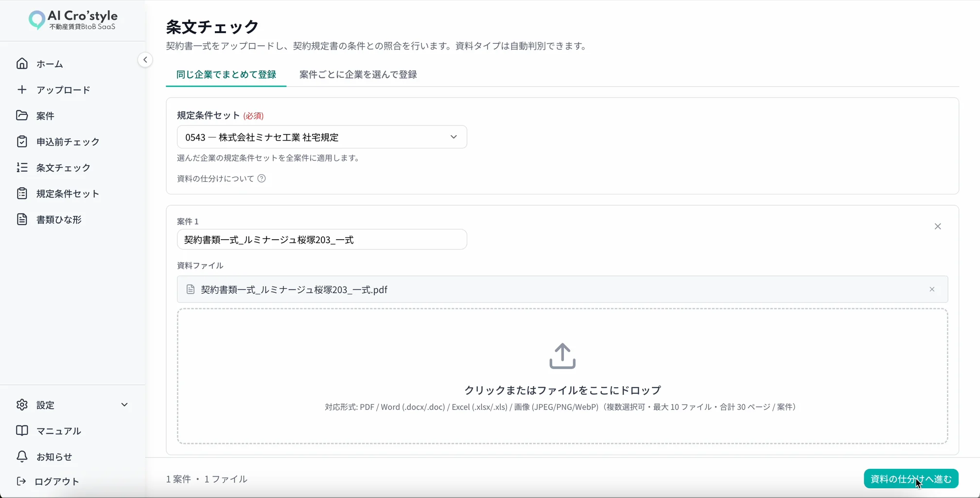The image size is (980, 498).
Task: Open ホーム from the sidebar
Action: [x=50, y=64]
